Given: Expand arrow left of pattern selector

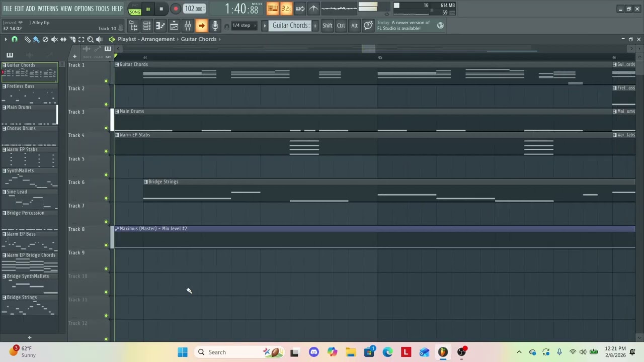Looking at the screenshot, I should coord(265,26).
